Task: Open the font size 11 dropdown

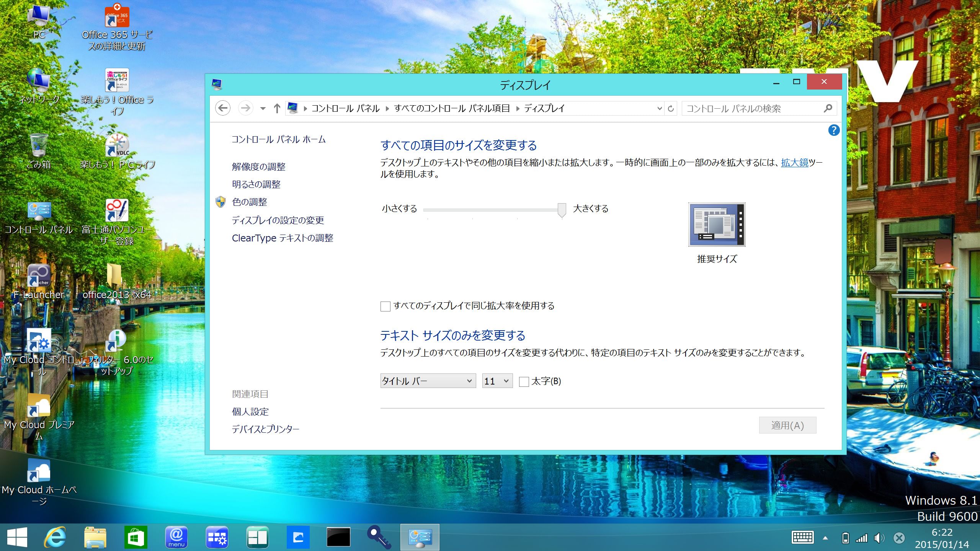Action: click(x=497, y=381)
